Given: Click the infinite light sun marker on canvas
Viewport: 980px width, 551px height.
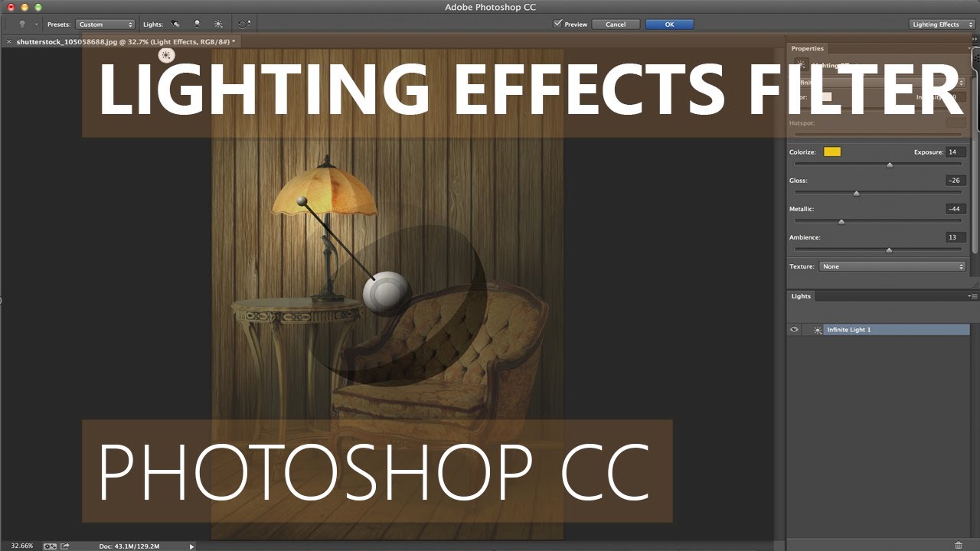Looking at the screenshot, I should pos(166,55).
